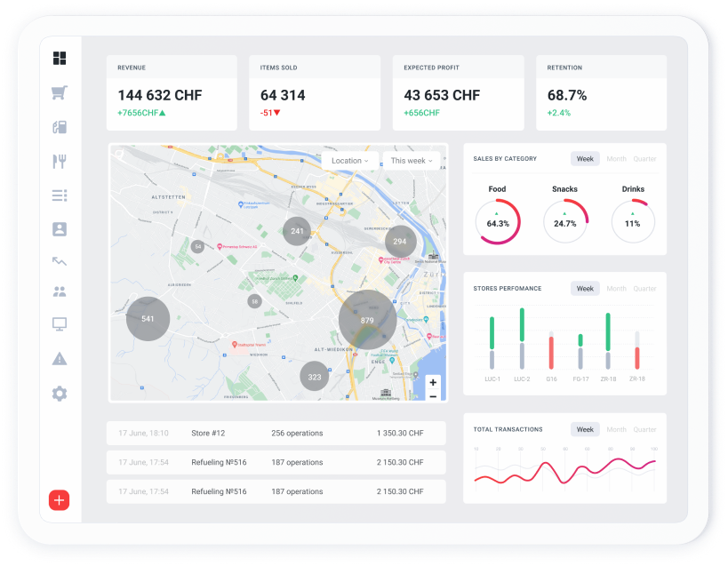
Task: Open the Store #12 transaction row
Action: 276,434
